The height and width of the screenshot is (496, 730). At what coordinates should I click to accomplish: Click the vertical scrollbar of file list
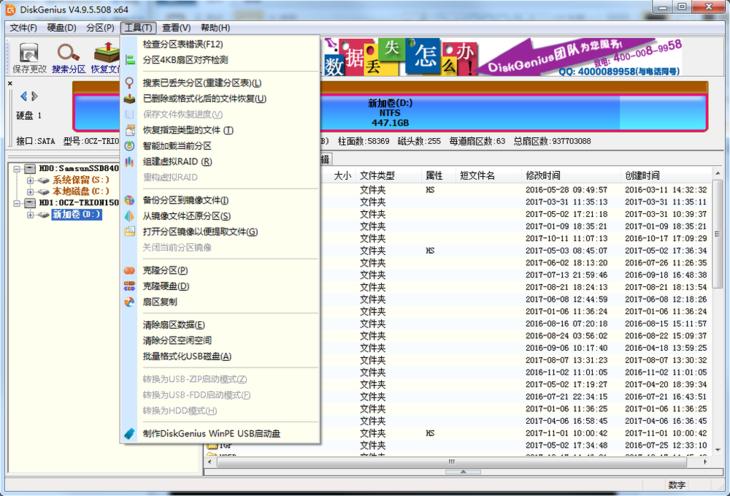[717, 235]
